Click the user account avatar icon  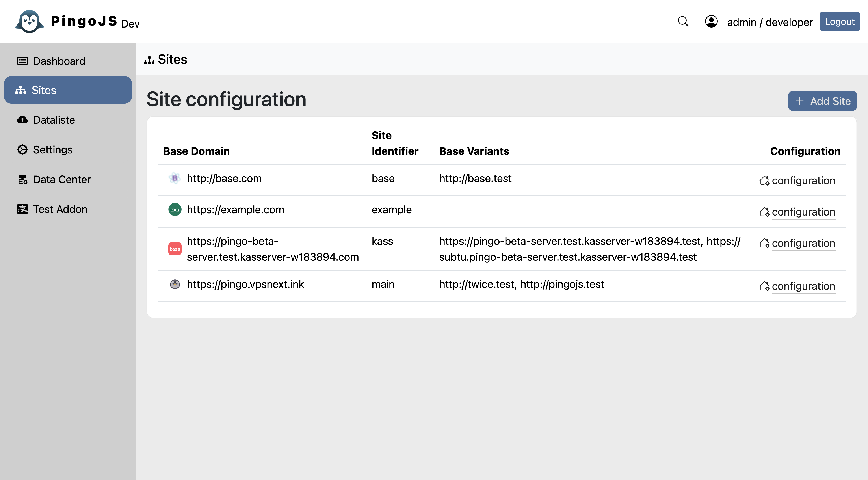click(711, 22)
